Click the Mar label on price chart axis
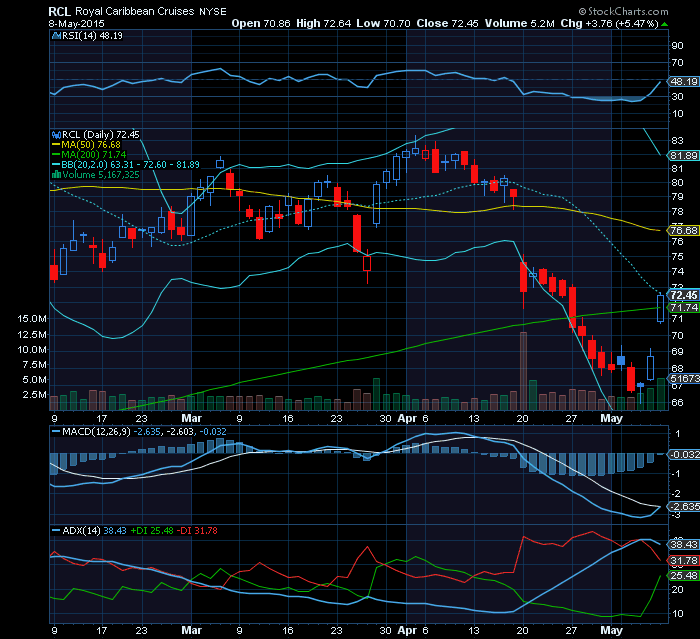This screenshot has width=700, height=639. tap(192, 418)
